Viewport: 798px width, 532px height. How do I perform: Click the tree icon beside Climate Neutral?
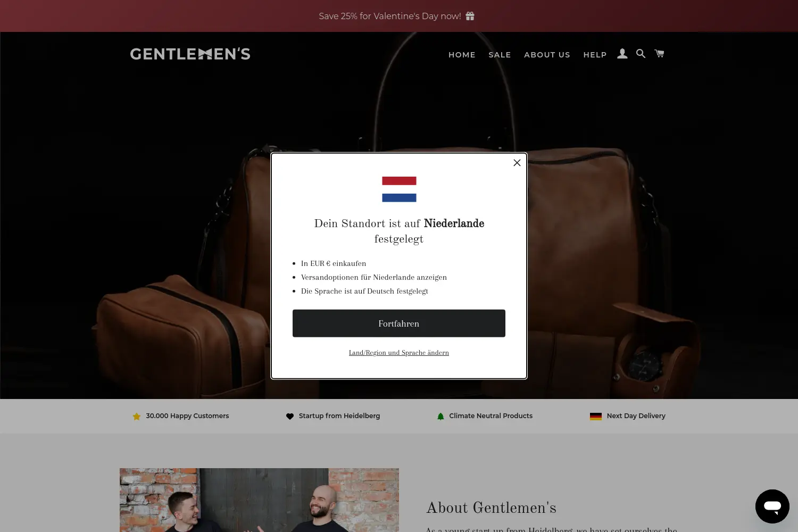(x=440, y=417)
